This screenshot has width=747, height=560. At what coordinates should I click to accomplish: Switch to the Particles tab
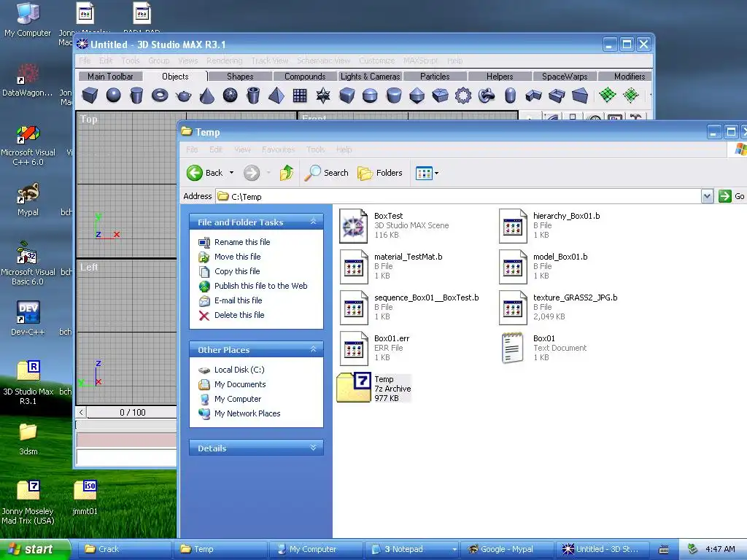tap(435, 76)
